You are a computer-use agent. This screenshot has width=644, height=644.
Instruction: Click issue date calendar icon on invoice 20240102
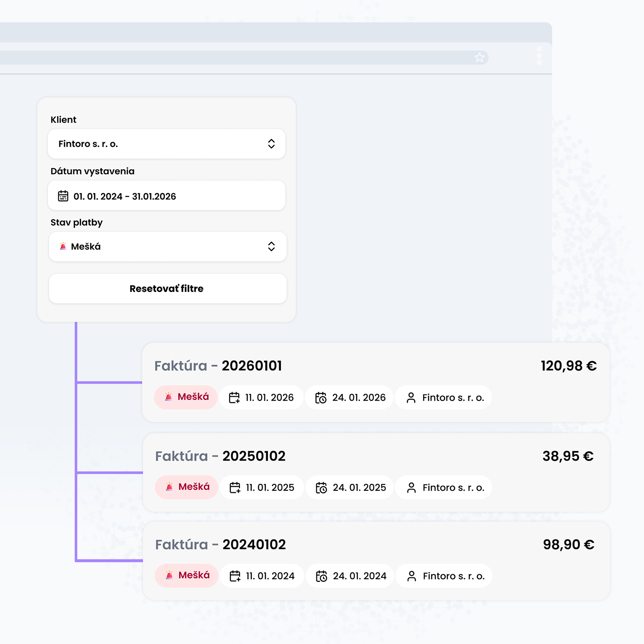pos(235,576)
